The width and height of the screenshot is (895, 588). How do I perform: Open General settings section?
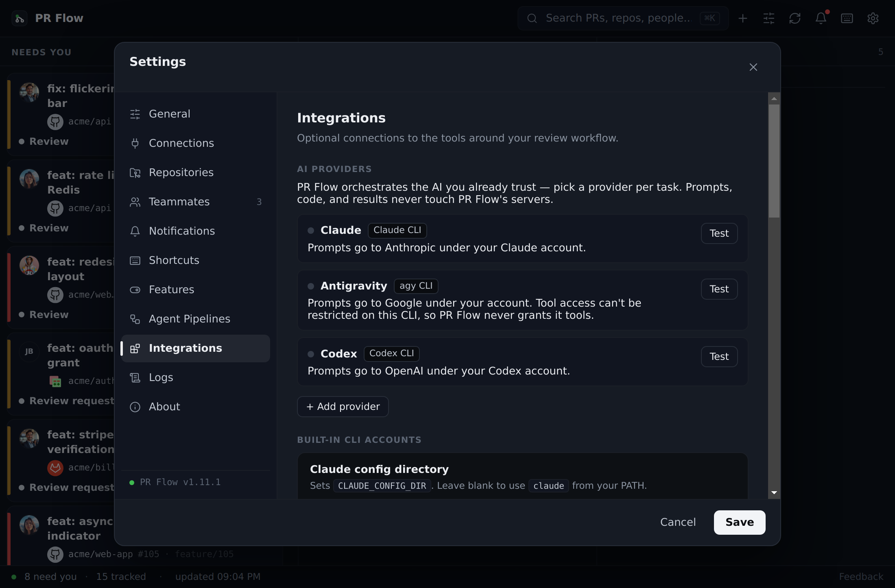[x=195, y=114]
